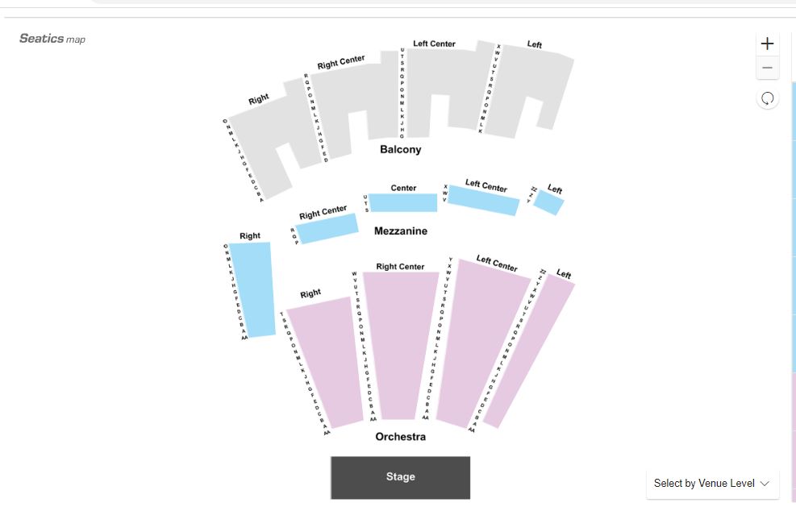Select the tall Mezzanine Right section
The image size is (796, 532).
[x=252, y=289]
